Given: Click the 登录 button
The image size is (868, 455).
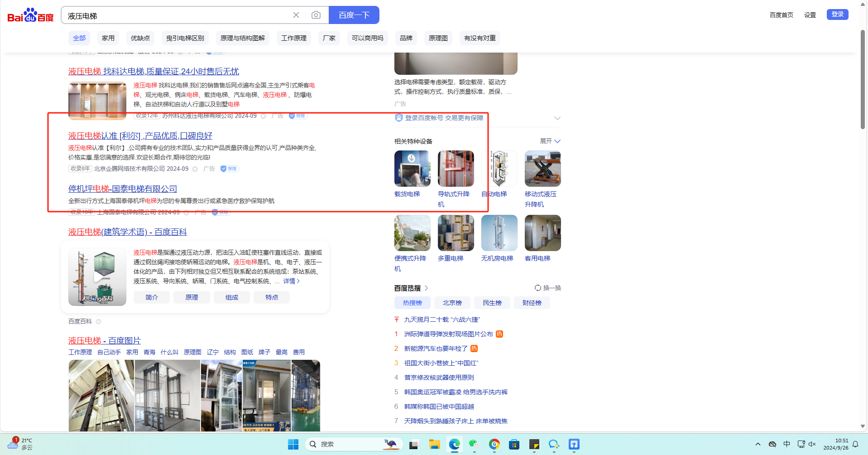Looking at the screenshot, I should click(x=838, y=15).
